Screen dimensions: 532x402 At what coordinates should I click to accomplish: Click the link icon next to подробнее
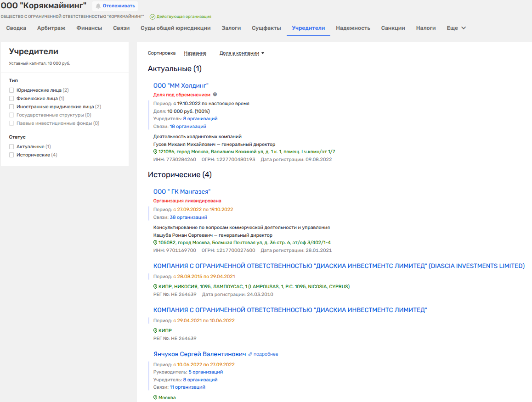(x=250, y=354)
